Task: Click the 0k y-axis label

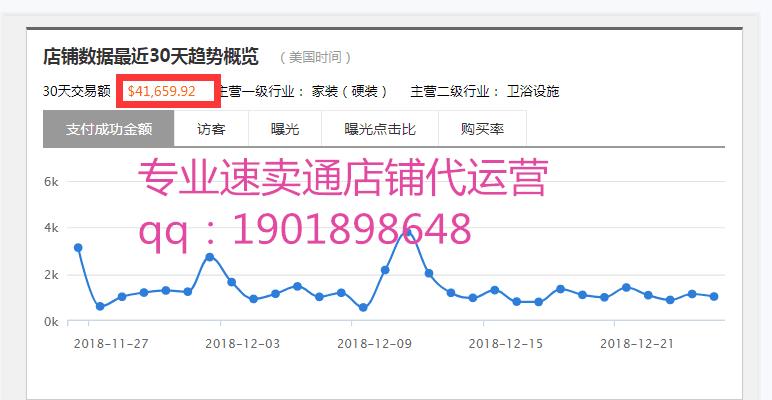Action: tap(51, 322)
